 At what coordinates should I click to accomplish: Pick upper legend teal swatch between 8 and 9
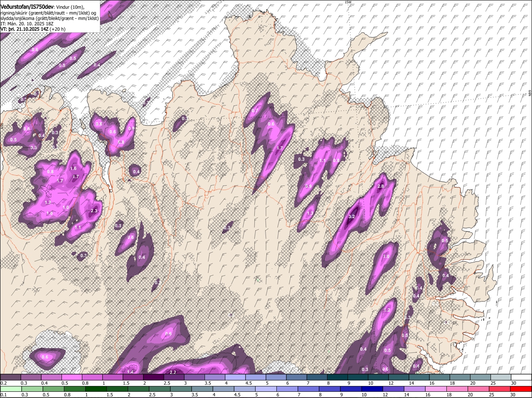337,377
